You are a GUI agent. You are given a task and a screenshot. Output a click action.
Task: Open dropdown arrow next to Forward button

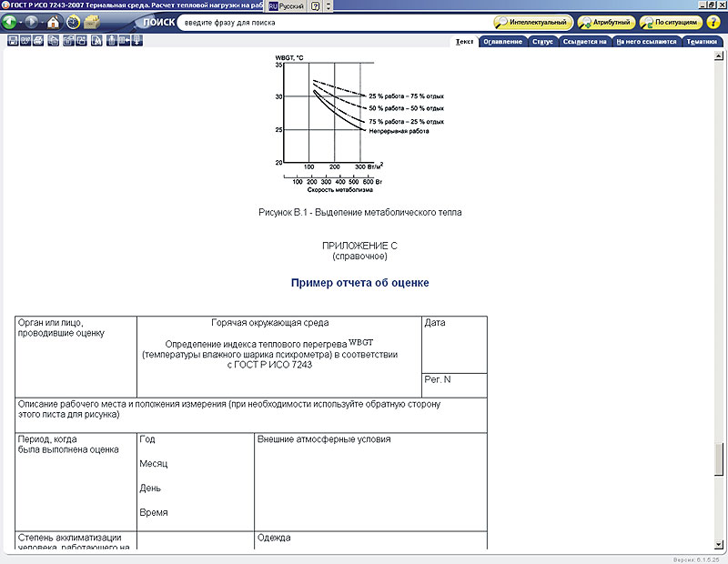click(40, 22)
